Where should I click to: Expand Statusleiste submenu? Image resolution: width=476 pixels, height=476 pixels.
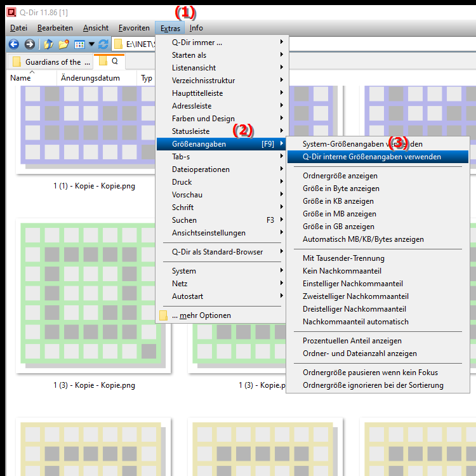pos(221,131)
